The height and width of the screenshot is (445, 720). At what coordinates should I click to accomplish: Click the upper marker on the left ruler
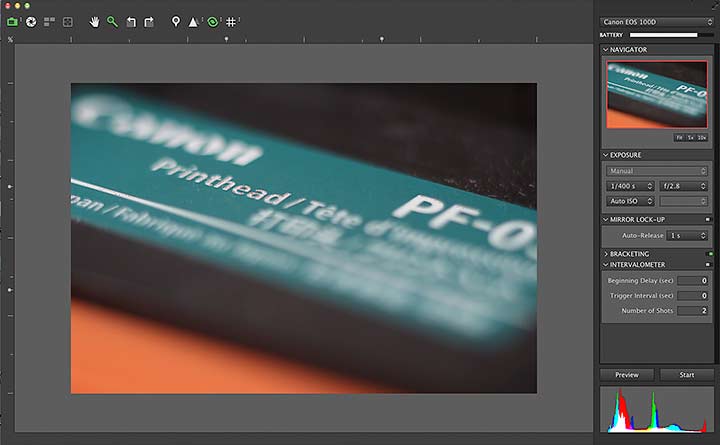[10, 187]
